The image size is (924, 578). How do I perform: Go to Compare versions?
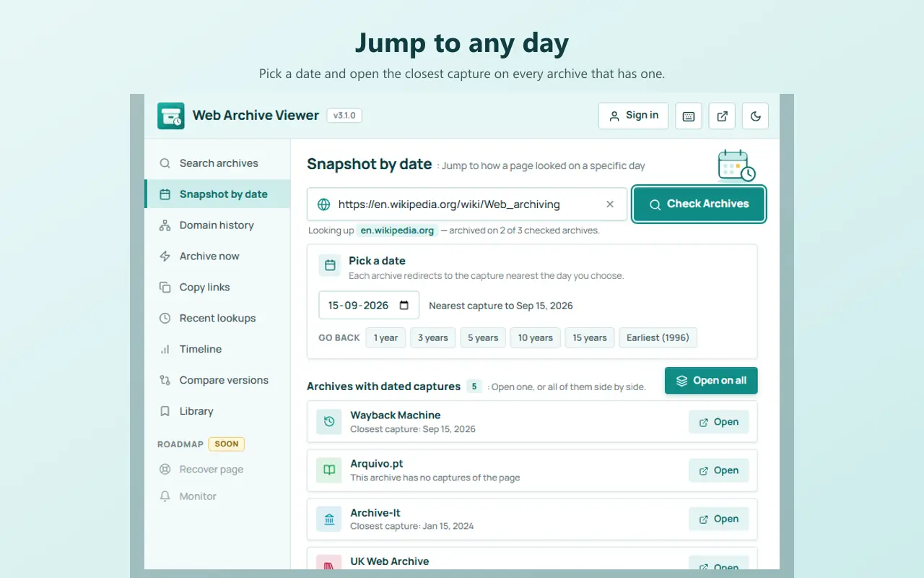(x=217, y=381)
